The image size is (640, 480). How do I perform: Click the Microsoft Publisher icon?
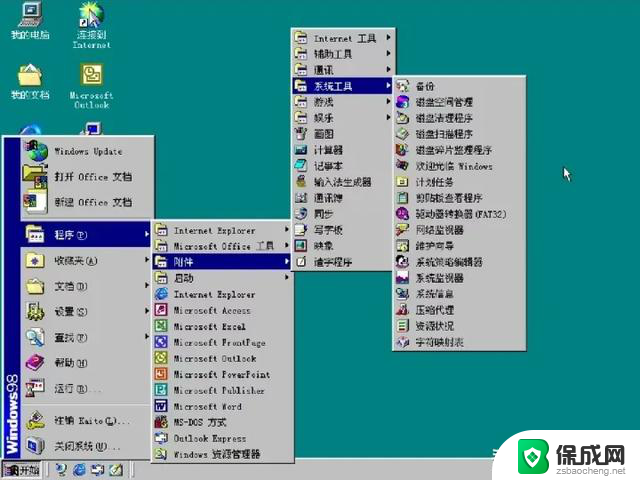(x=161, y=390)
